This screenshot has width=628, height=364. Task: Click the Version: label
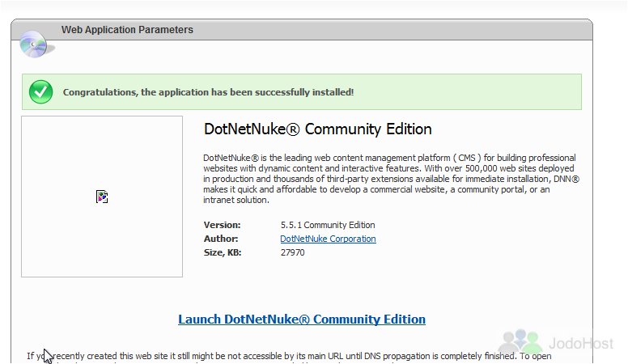(x=223, y=225)
